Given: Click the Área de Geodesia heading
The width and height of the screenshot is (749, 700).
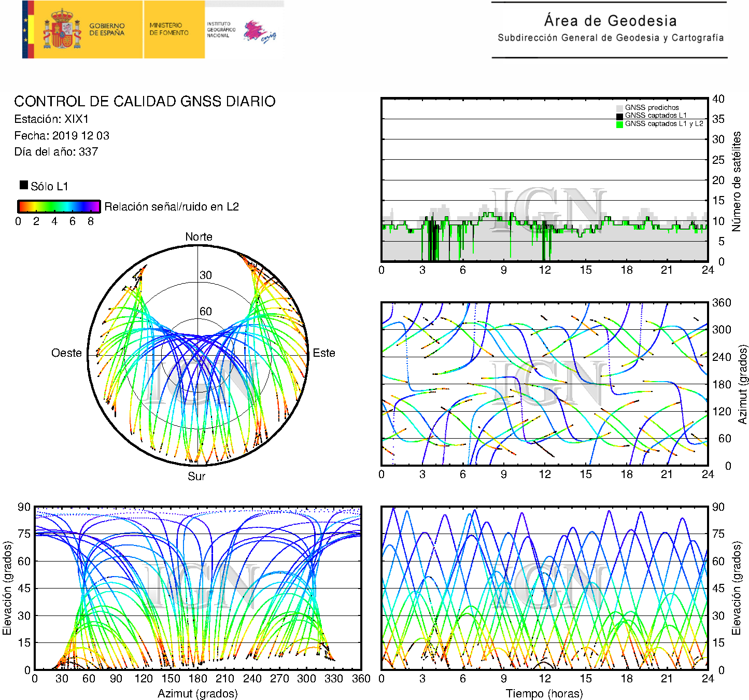Looking at the screenshot, I should coord(610,21).
